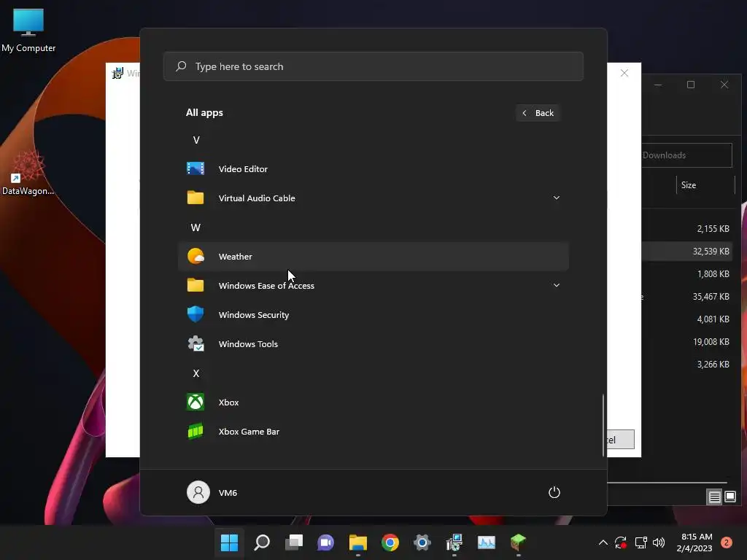Open notification center badge
The image size is (747, 560).
click(727, 542)
